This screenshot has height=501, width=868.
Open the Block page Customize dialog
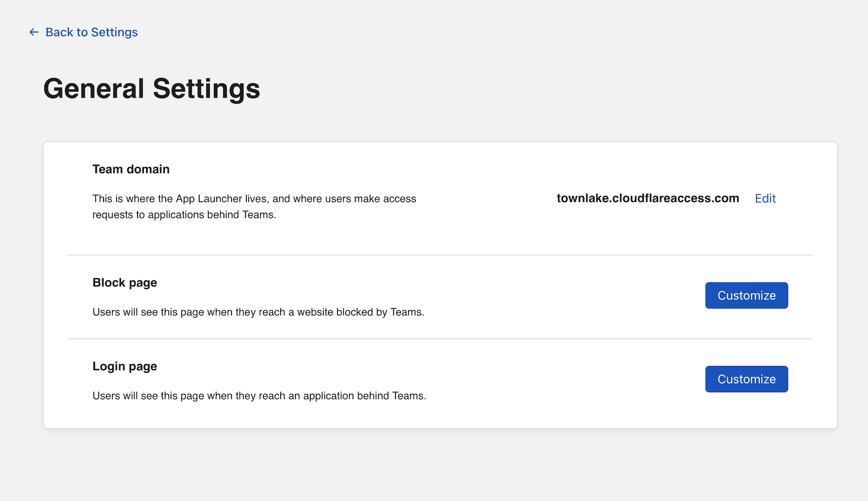[746, 295]
